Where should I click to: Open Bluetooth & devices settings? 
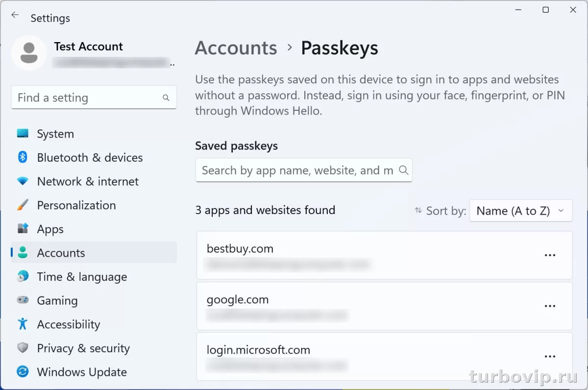(x=23, y=157)
